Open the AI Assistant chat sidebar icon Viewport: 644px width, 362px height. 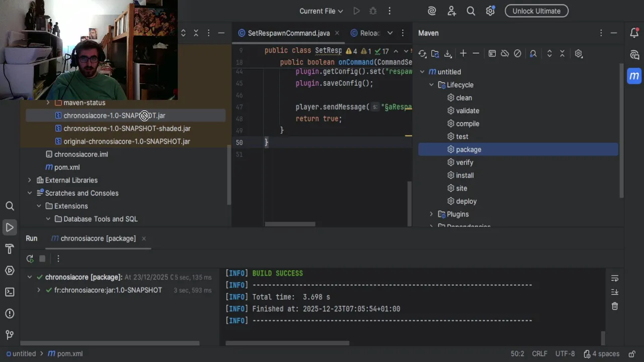(x=634, y=54)
